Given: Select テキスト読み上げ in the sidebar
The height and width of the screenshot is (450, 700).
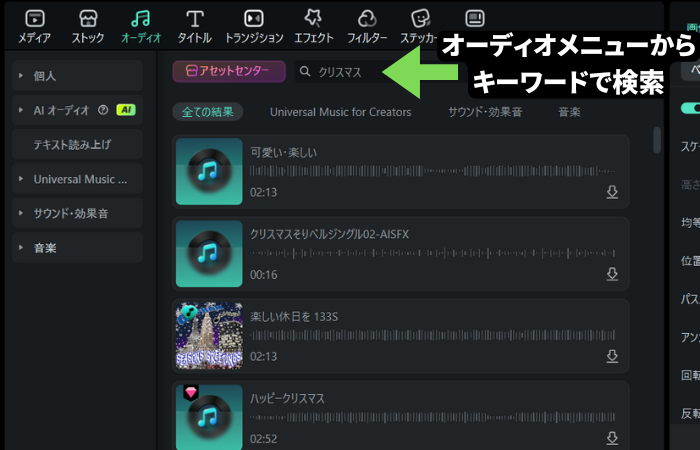Looking at the screenshot, I should point(77,144).
